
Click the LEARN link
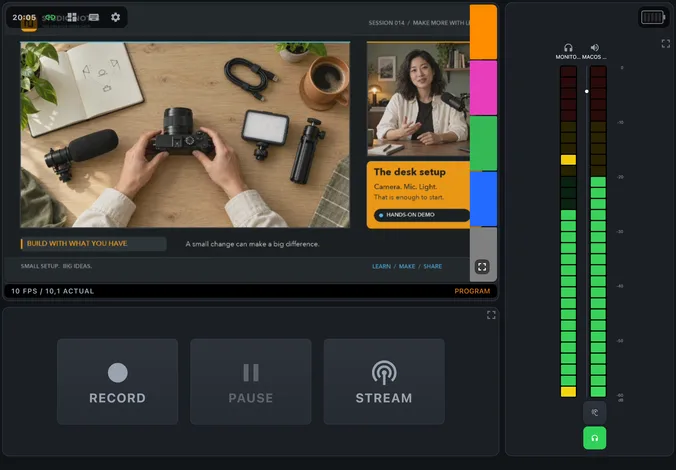click(x=382, y=266)
